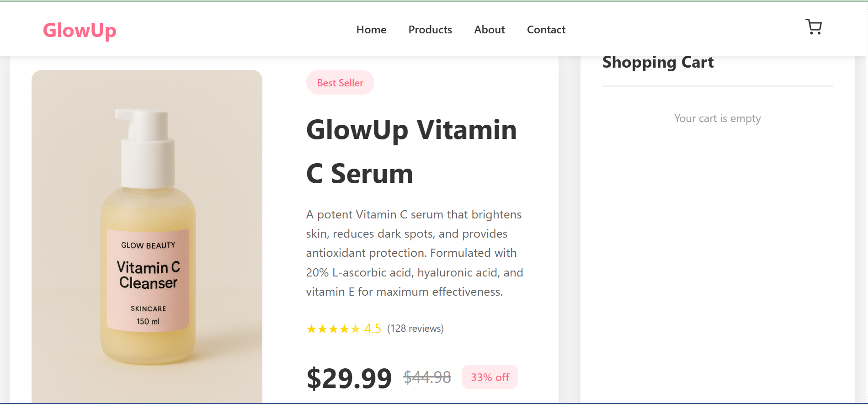
Task: Click the Best Seller badge
Action: click(x=340, y=83)
